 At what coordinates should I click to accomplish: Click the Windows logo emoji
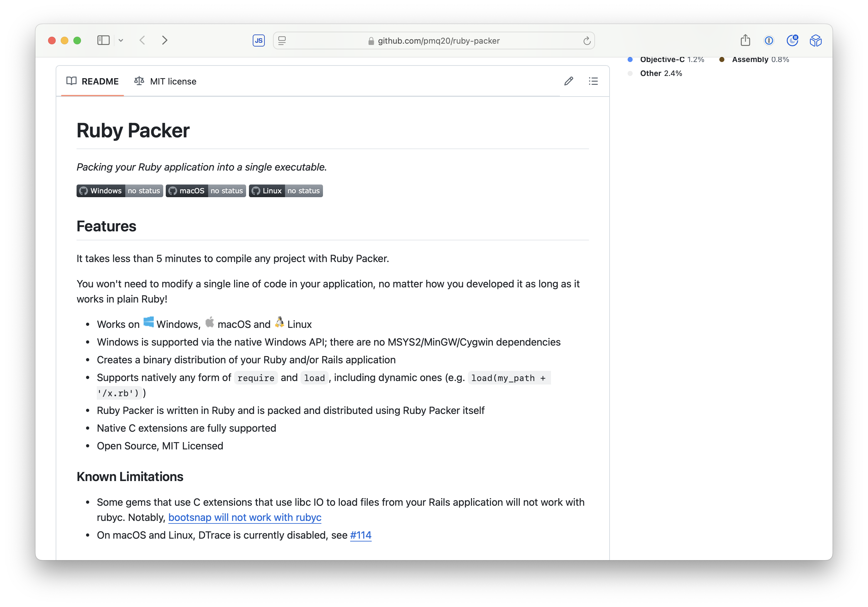pos(149,322)
